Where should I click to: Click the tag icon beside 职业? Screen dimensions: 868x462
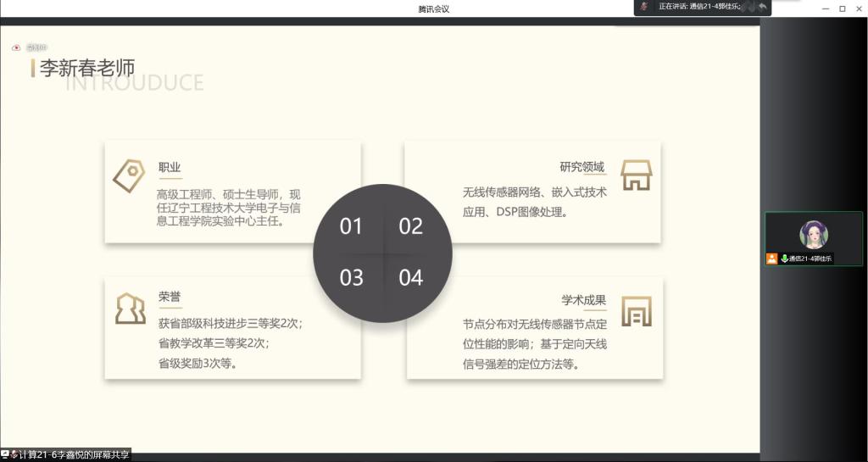(129, 175)
